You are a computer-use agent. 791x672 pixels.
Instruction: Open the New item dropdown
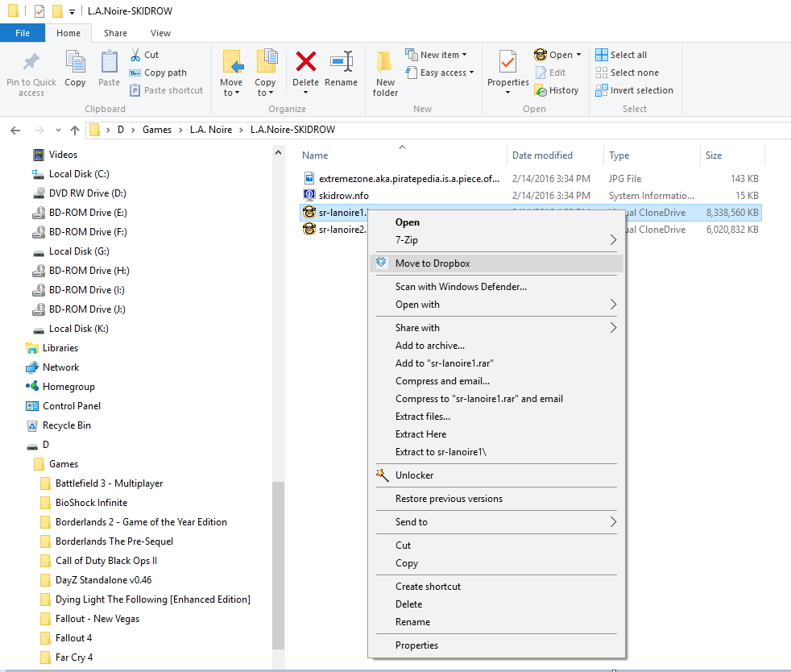click(x=464, y=55)
